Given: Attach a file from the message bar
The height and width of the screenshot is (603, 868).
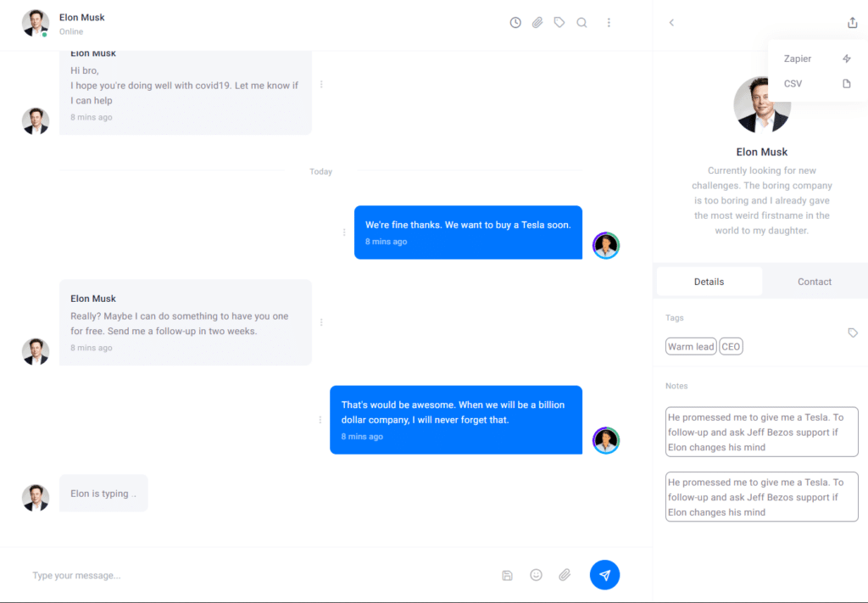Looking at the screenshot, I should coord(565,575).
